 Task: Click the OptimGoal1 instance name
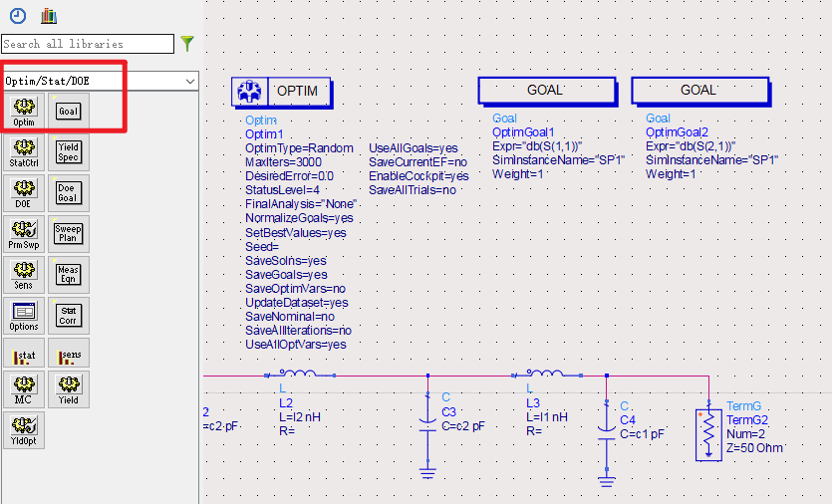point(523,132)
